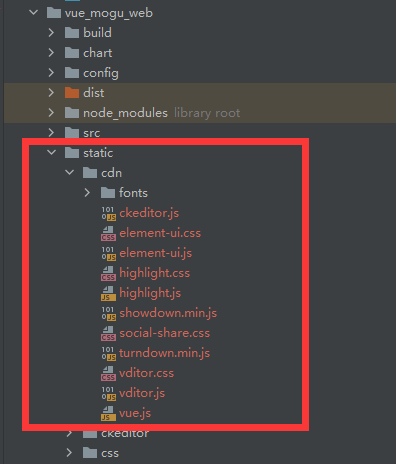Select the fonts folder name
The height and width of the screenshot is (464, 396).
(133, 193)
